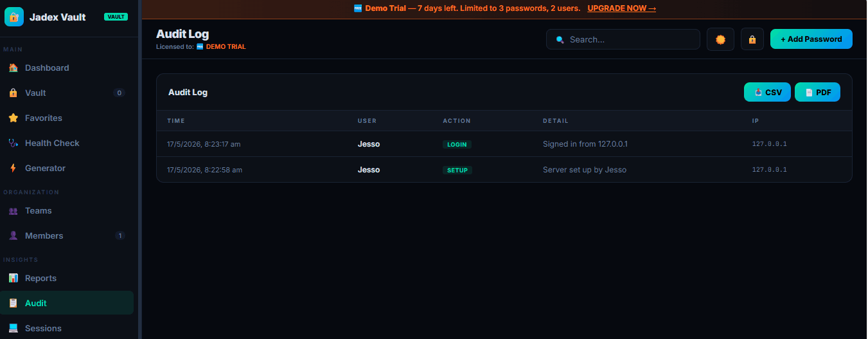Click the Audit clipboard icon
The width and height of the screenshot is (868, 339).
[13, 303]
